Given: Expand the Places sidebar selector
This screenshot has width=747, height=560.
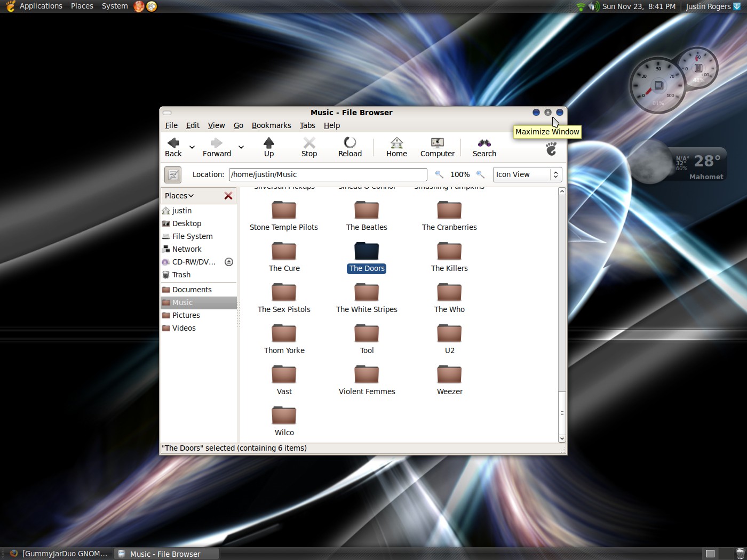Looking at the screenshot, I should click(x=179, y=196).
